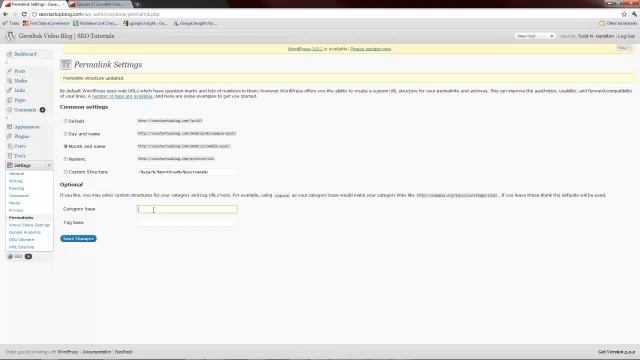Click the Posts pushpin icon in sidebar
The height and width of the screenshot is (360, 640).
[x=10, y=71]
